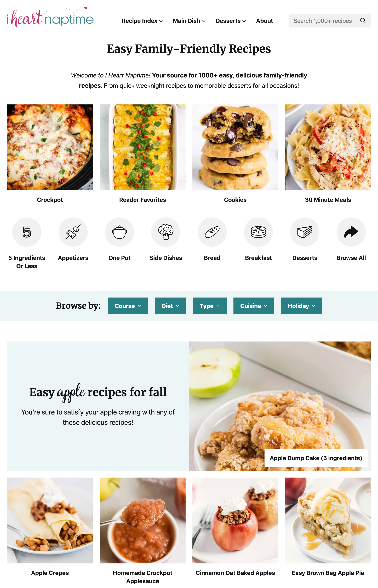Image resolution: width=378 pixels, height=588 pixels.
Task: Go to the About page
Action: pos(264,21)
